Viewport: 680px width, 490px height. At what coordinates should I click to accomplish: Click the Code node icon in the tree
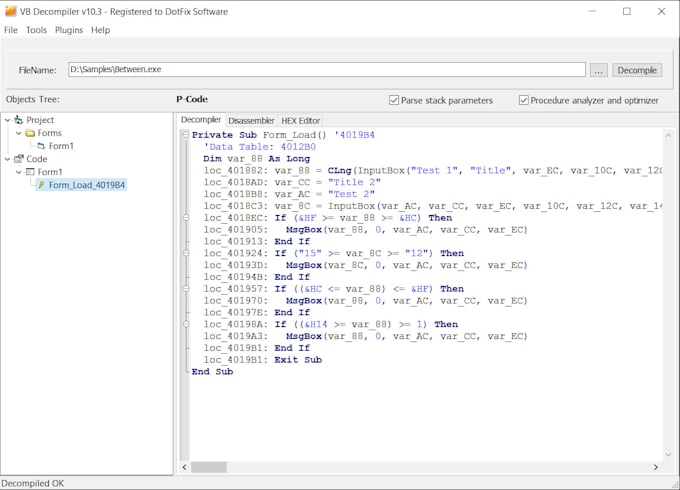19,159
